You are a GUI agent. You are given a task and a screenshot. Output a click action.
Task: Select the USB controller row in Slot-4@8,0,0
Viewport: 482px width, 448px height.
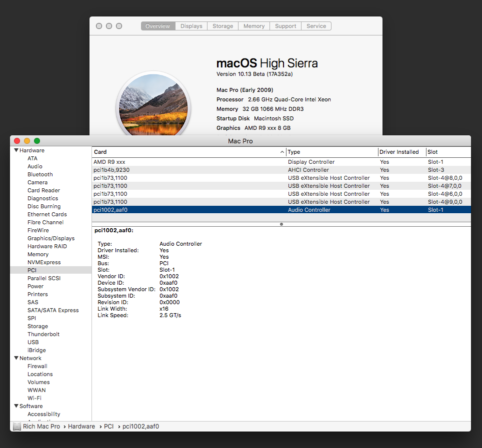point(281,178)
